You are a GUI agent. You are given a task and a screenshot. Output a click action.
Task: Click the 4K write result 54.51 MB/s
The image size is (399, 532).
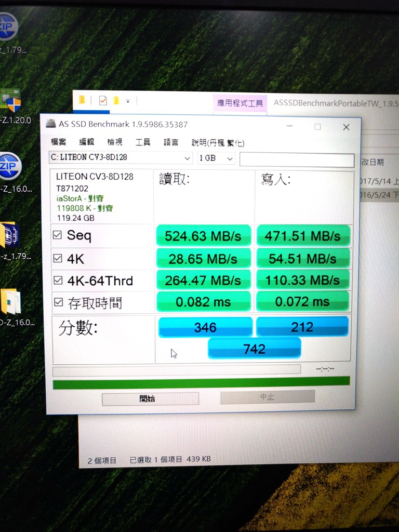303,258
